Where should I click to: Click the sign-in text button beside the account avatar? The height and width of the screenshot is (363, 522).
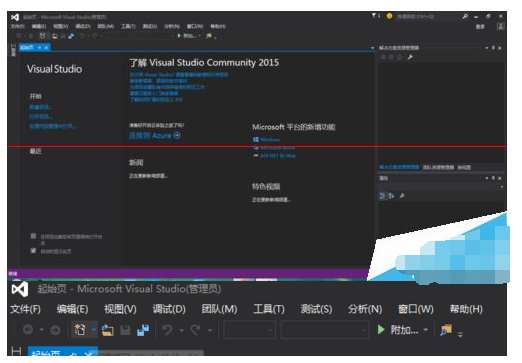coord(480,27)
